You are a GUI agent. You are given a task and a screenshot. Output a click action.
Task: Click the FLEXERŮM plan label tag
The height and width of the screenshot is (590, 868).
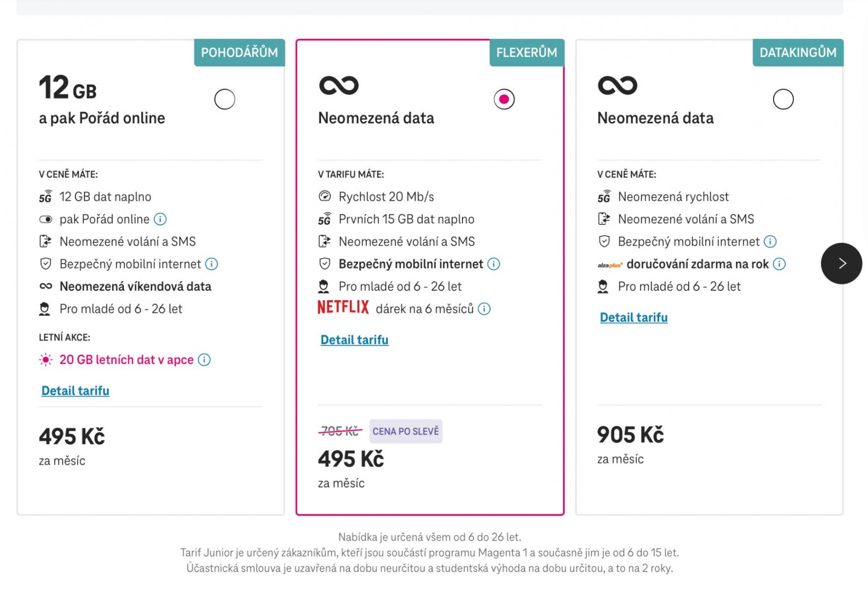[527, 53]
